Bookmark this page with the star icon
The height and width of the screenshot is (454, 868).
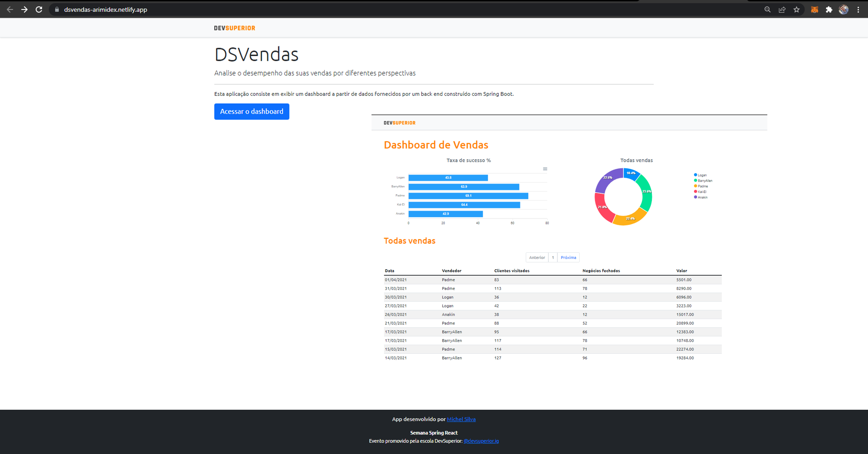796,10
